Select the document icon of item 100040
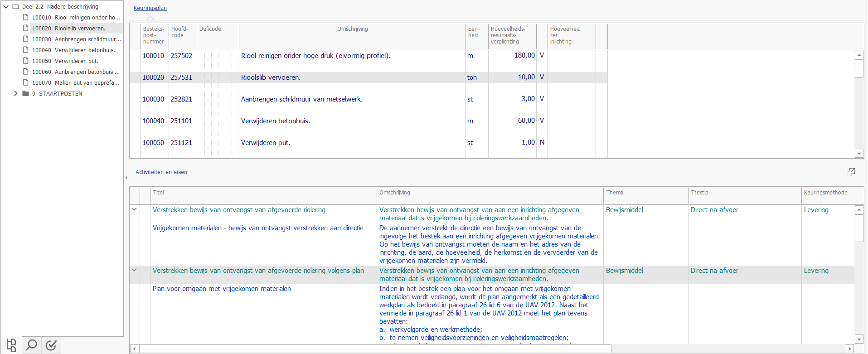 click(26, 50)
